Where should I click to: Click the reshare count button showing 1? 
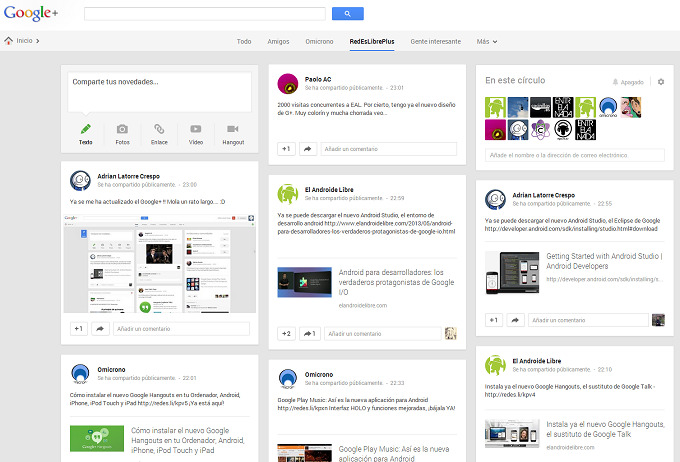(310, 334)
